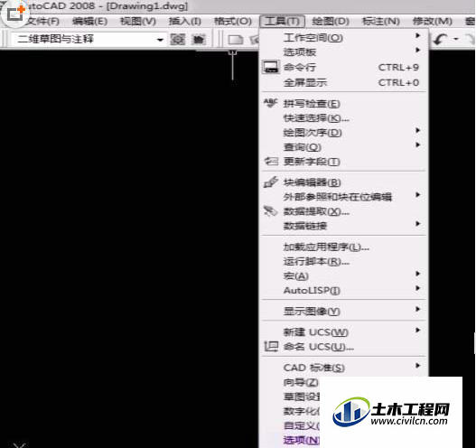Open the 视图(V) menu
The height and width of the screenshot is (448, 476).
click(x=138, y=22)
